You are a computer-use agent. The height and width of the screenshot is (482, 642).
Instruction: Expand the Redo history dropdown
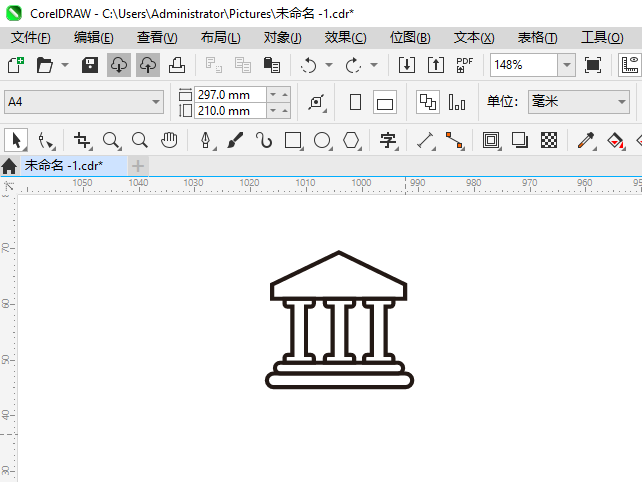click(373, 65)
